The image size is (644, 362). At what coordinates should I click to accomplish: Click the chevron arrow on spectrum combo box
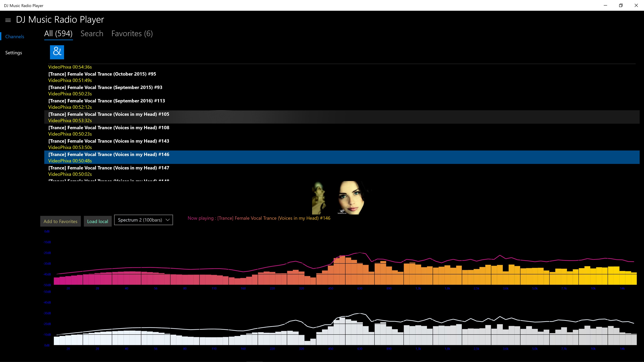point(168,220)
